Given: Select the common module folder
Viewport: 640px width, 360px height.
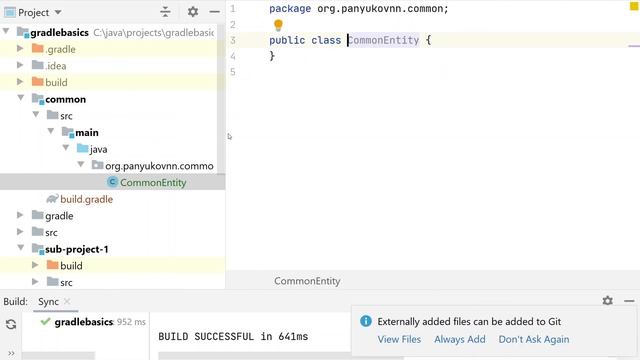Looking at the screenshot, I should (65, 99).
